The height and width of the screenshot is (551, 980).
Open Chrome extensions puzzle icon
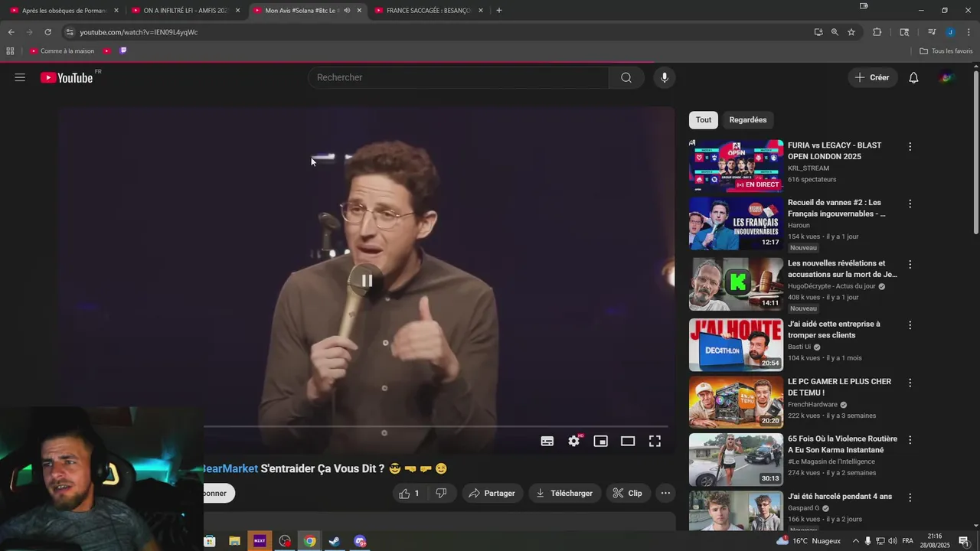point(877,32)
